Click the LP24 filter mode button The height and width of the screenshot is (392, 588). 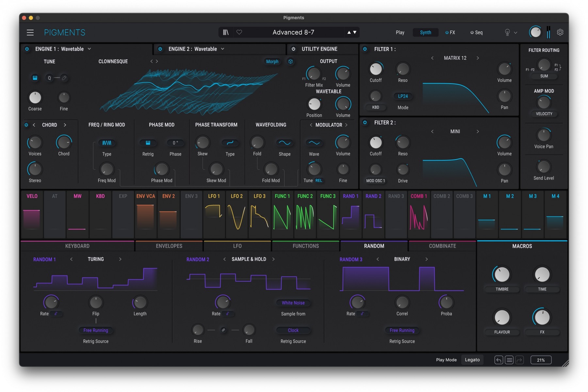403,96
